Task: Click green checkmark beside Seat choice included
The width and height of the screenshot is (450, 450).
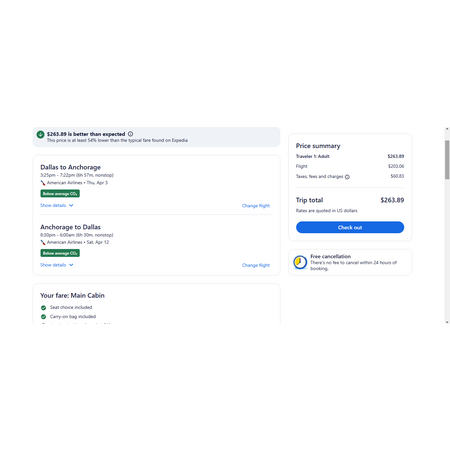Action: coord(43,308)
